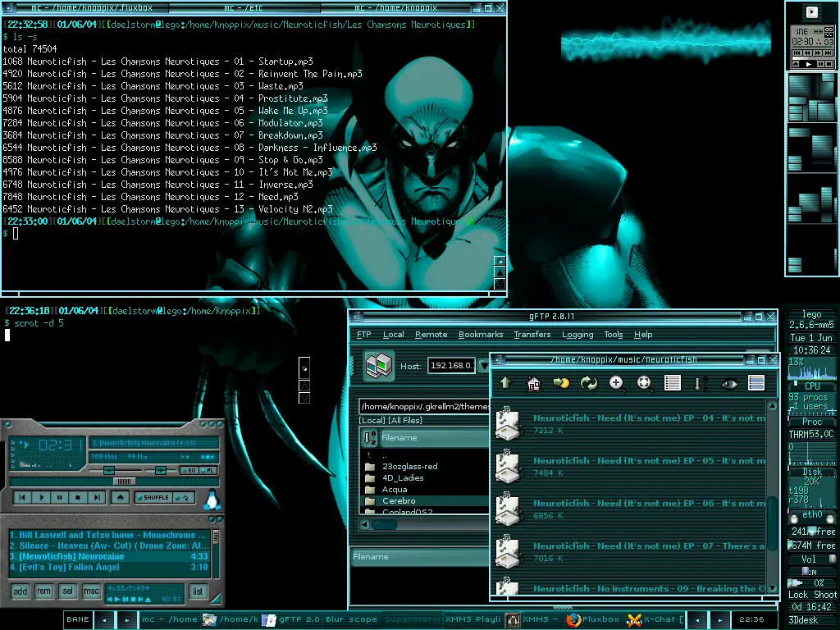Viewport: 840px width, 630px height.
Task: Go up a directory in Neuroticfish file manager
Action: (x=505, y=382)
